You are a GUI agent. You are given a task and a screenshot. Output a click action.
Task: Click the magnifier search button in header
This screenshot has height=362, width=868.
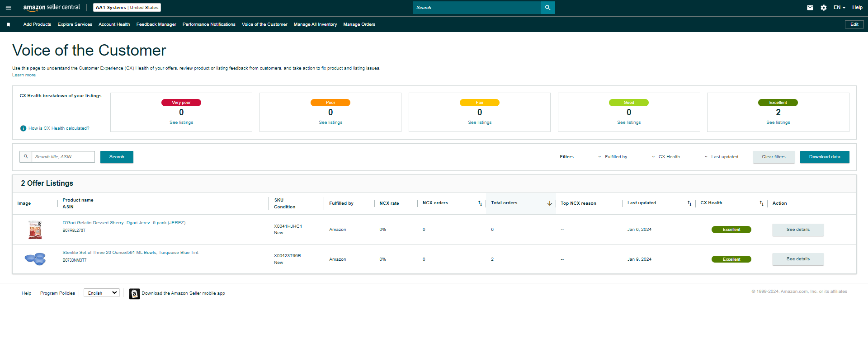tap(547, 8)
